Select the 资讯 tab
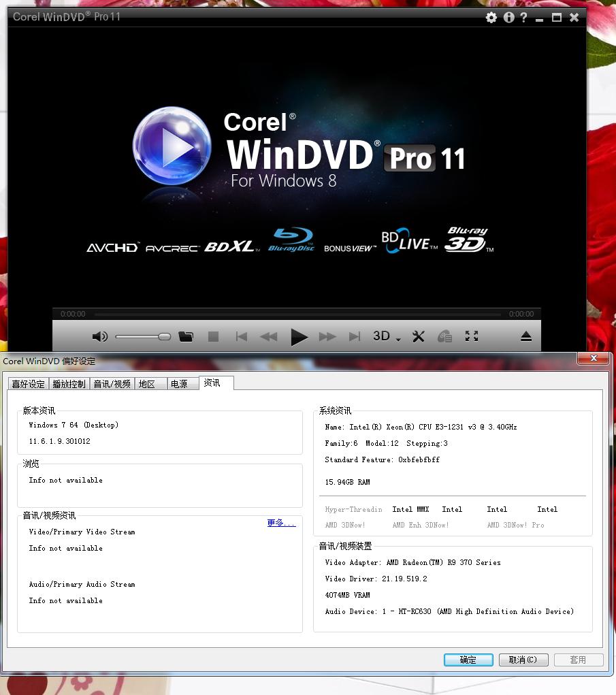The image size is (616, 695). coord(216,383)
